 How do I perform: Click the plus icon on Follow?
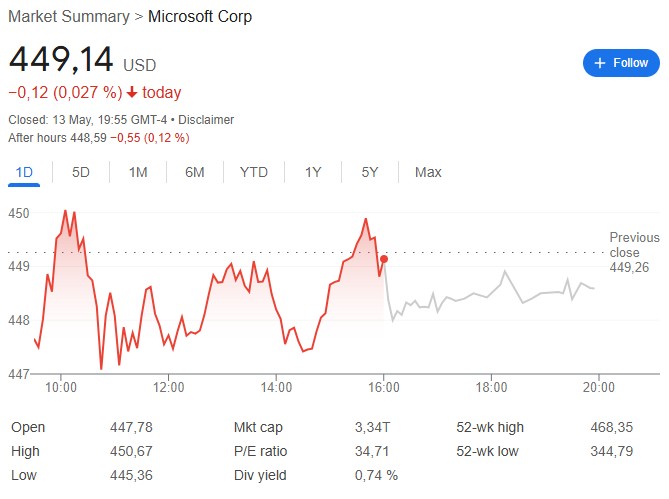click(600, 63)
